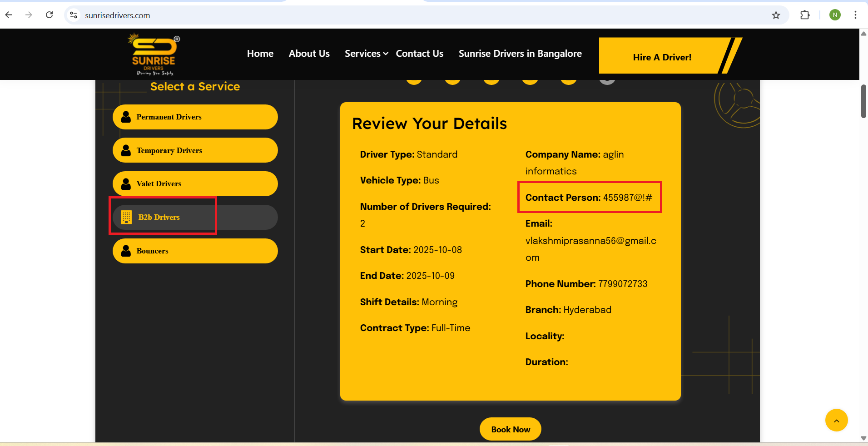This screenshot has width=868, height=446.
Task: Choose the Temporary Drivers service
Action: (x=195, y=150)
